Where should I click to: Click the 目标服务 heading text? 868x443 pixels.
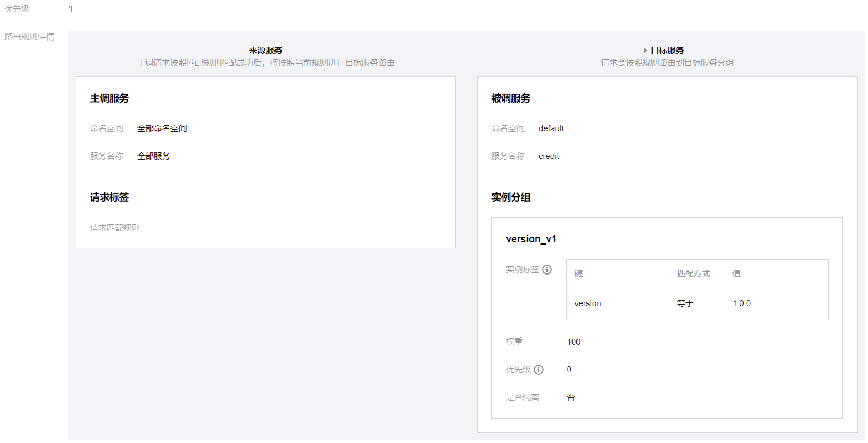point(668,51)
